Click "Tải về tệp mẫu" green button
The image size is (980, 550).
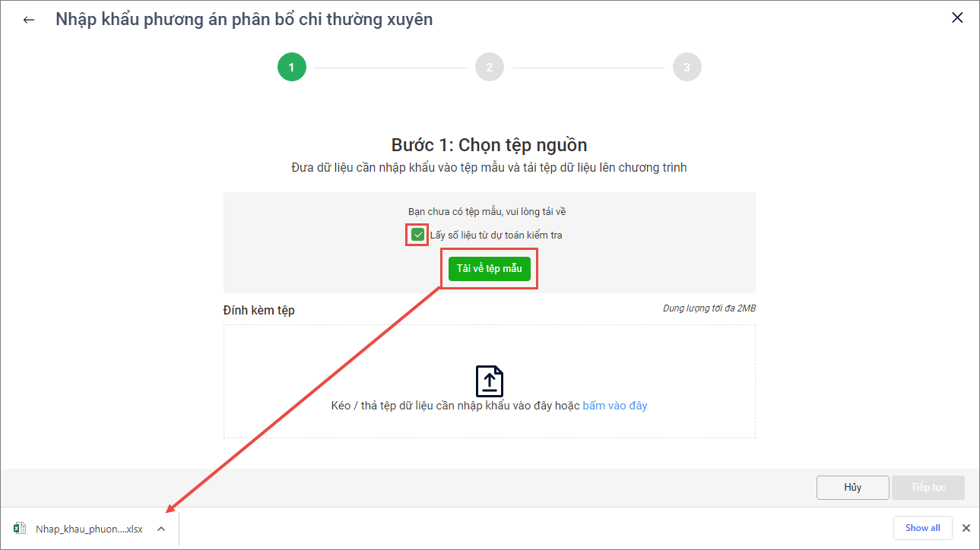(490, 269)
